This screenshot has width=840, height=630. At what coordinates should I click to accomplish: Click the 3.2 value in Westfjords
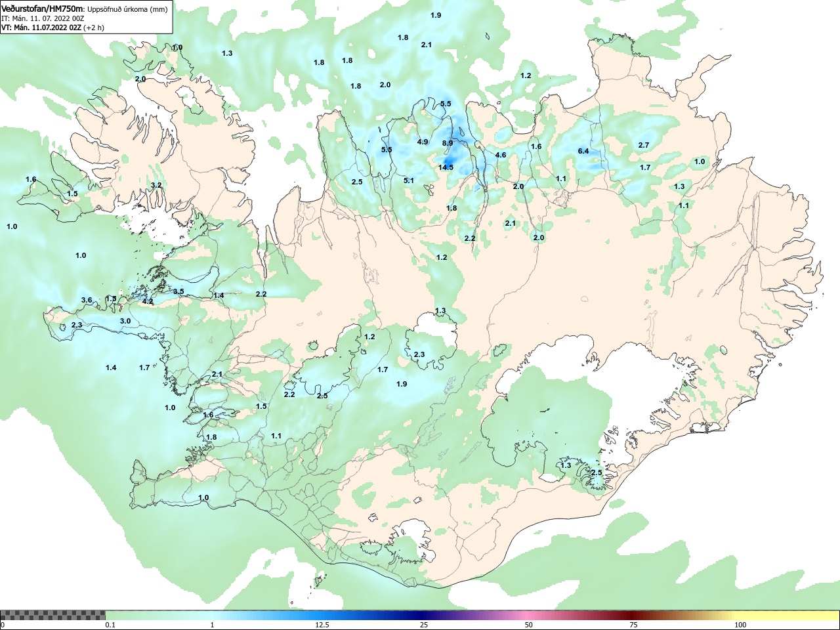156,186
